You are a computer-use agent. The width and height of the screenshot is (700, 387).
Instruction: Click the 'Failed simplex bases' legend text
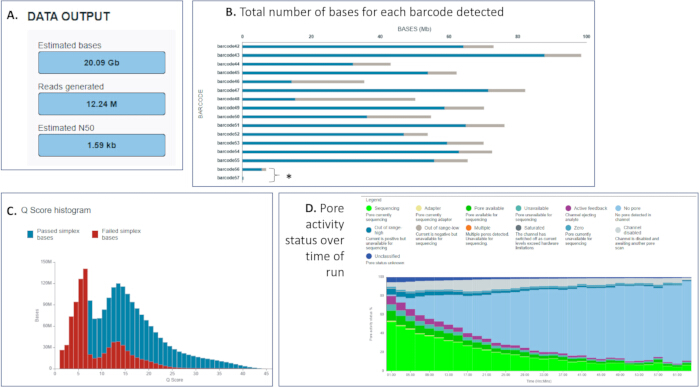(122, 234)
